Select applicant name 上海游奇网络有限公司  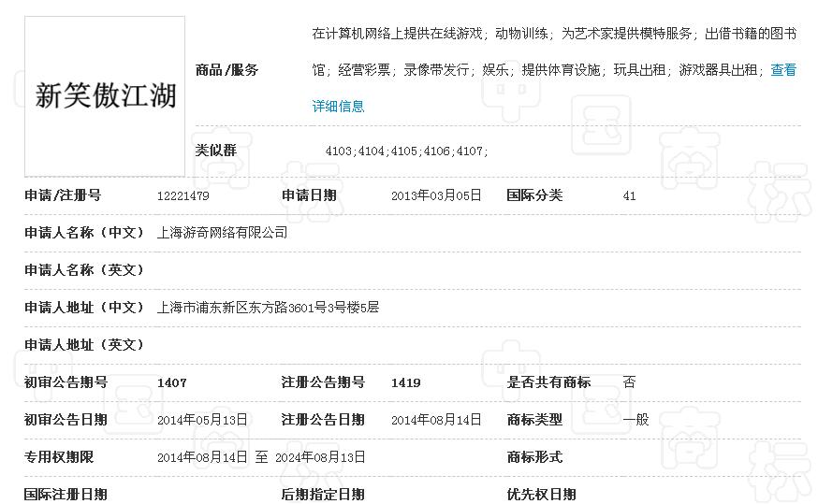tap(222, 233)
